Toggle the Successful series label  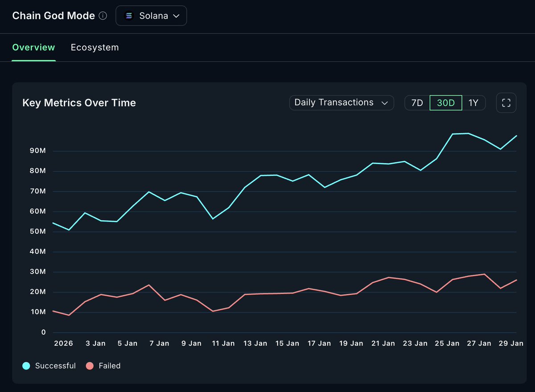point(55,366)
